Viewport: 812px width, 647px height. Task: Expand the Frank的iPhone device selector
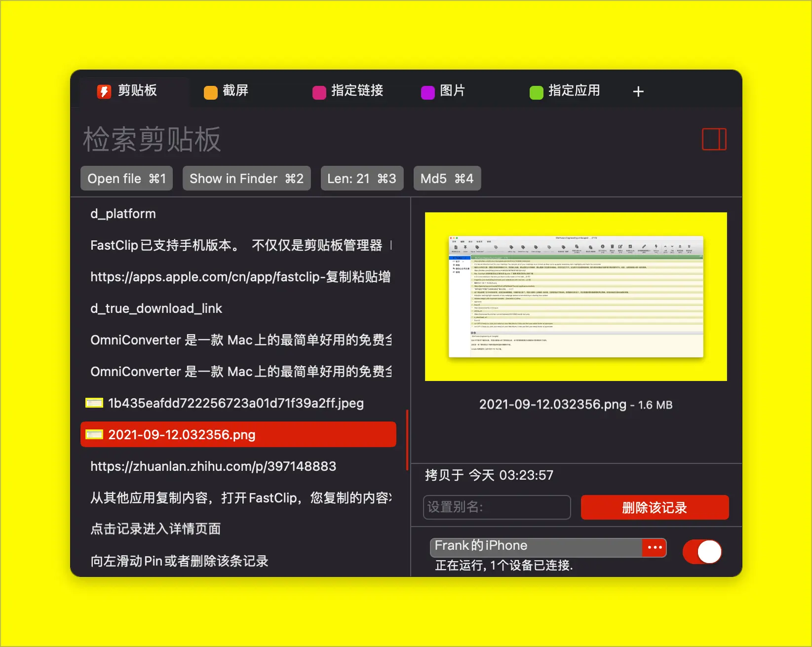coord(536,547)
